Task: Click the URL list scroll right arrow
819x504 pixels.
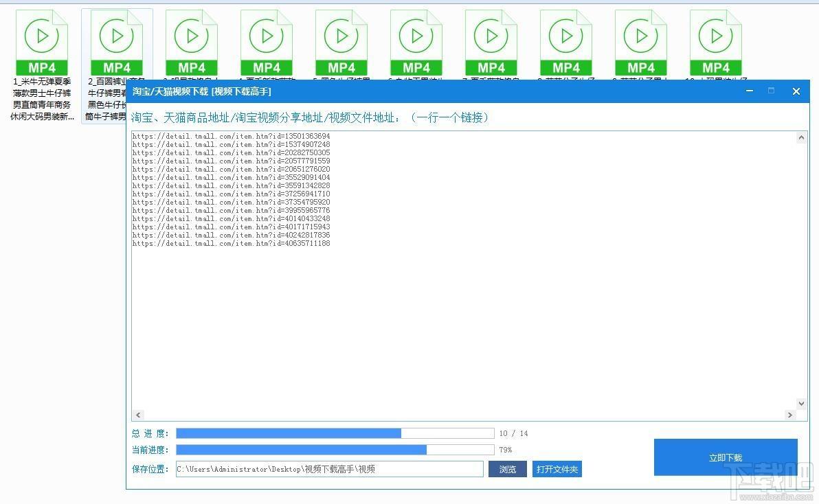Action: pos(789,415)
